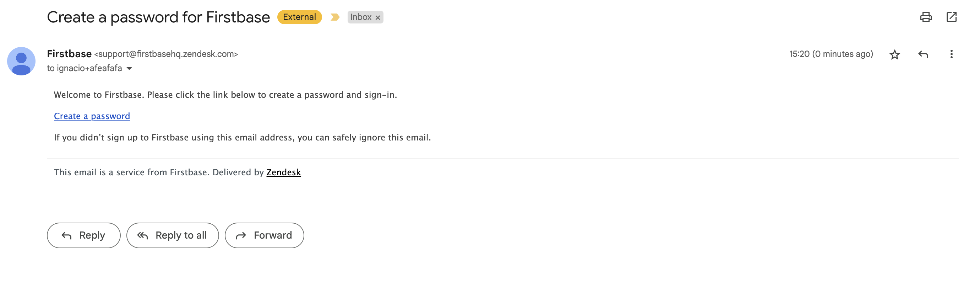Screen dimensions: 980x298
Task: Toggle the yellow importance marker
Action: tap(335, 17)
